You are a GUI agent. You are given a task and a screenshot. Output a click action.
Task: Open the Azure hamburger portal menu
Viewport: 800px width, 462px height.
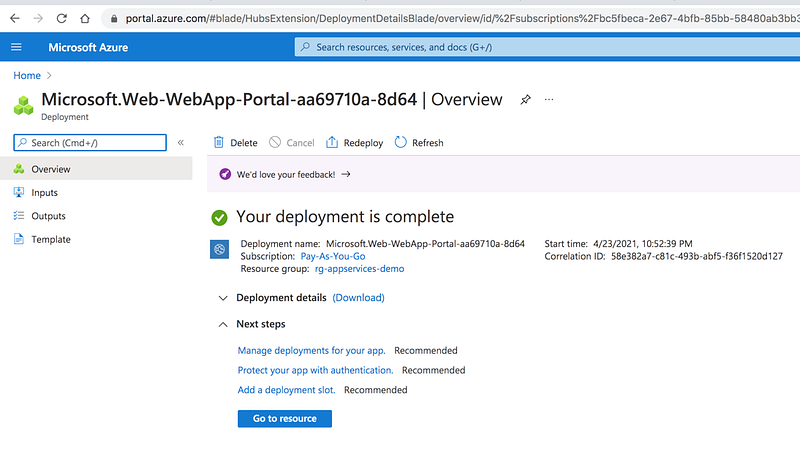(16, 47)
